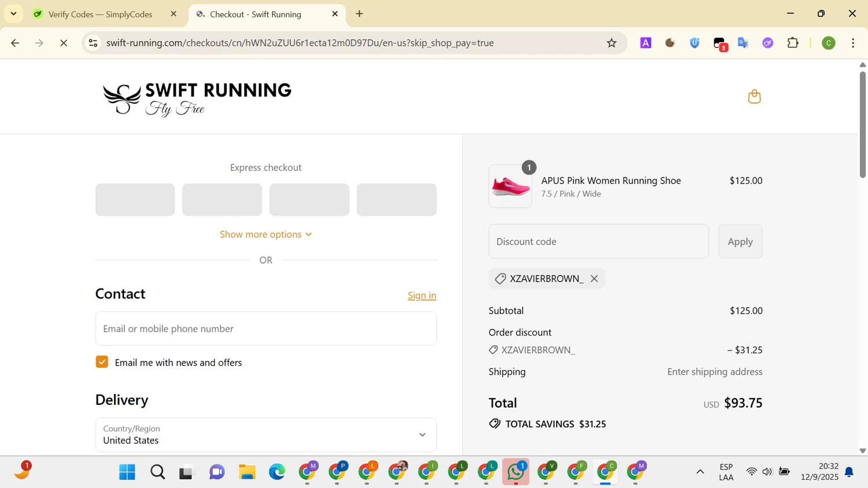Open notification bell in the system tray
This screenshot has width=868, height=488.
coord(849,472)
